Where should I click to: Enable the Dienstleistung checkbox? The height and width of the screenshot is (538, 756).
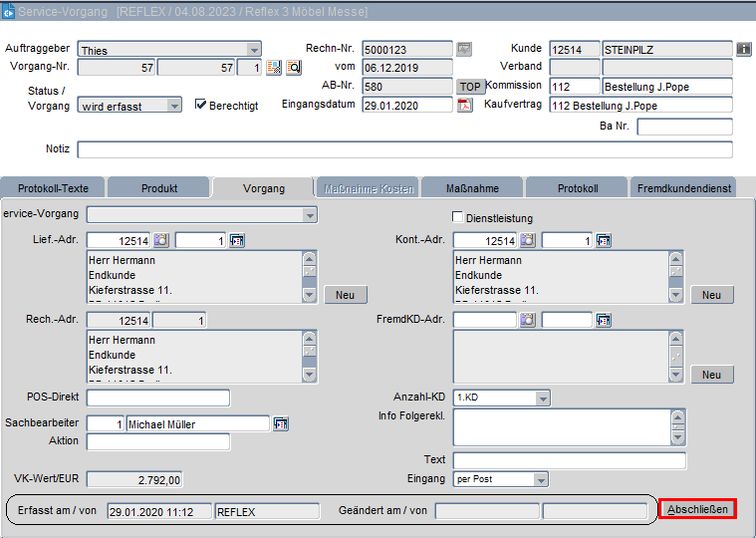coord(458,218)
